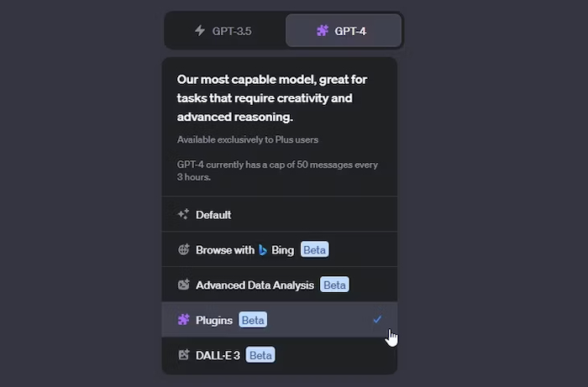The image size is (588, 387).
Task: Switch to the GPT-3.5 model tab
Action: [224, 31]
